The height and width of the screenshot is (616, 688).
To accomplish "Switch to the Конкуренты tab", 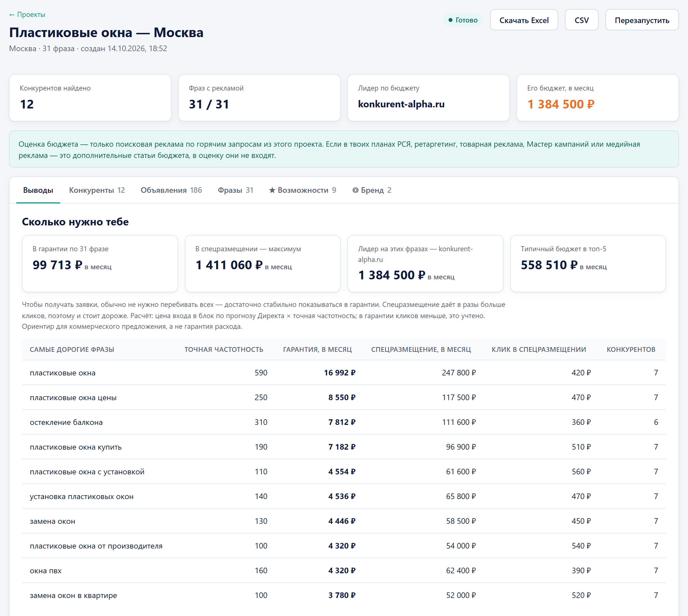I will click(x=97, y=190).
